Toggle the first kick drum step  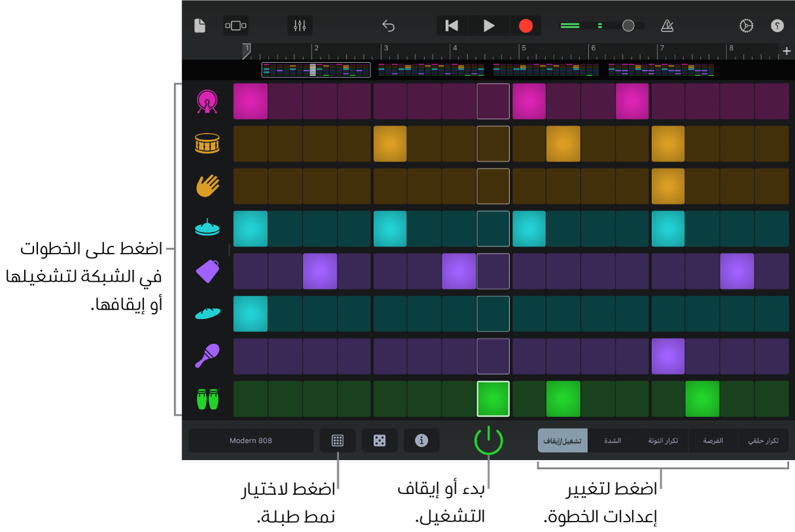point(250,101)
